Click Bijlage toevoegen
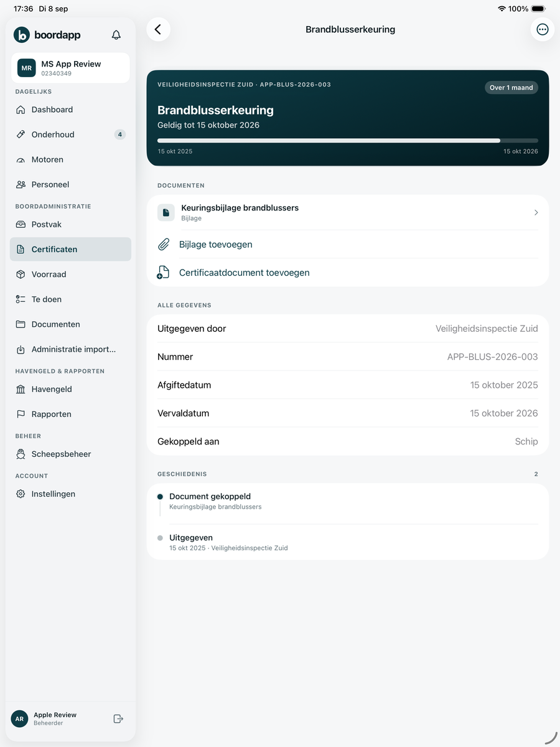Viewport: 560px width, 747px height. coord(348,245)
